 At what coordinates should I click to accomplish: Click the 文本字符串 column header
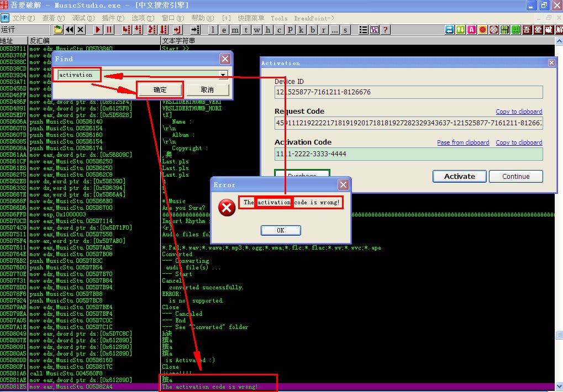(357, 40)
